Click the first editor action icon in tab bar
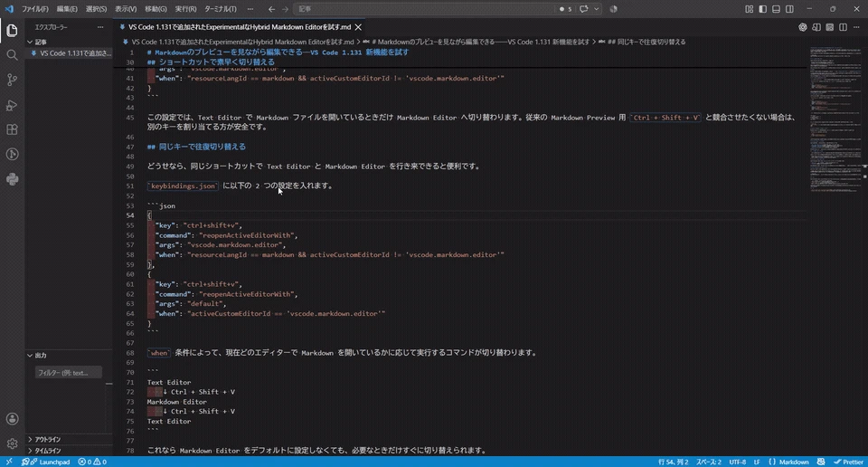Viewport: 868px width, 467px height. pos(803,27)
